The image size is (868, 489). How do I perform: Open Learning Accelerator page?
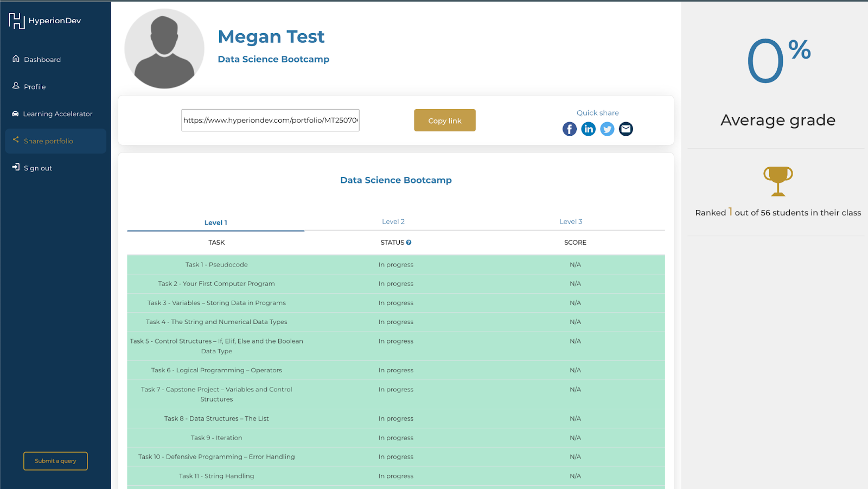[x=57, y=114]
